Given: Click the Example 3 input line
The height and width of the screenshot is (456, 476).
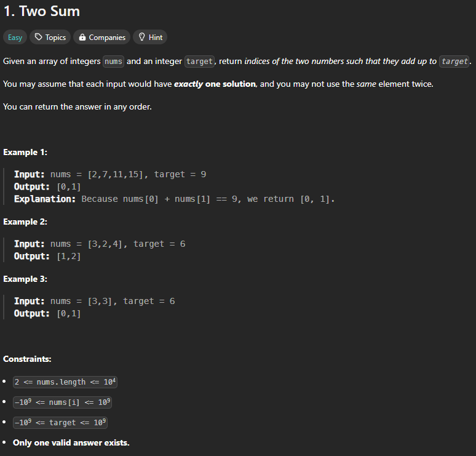Looking at the screenshot, I should [95, 301].
